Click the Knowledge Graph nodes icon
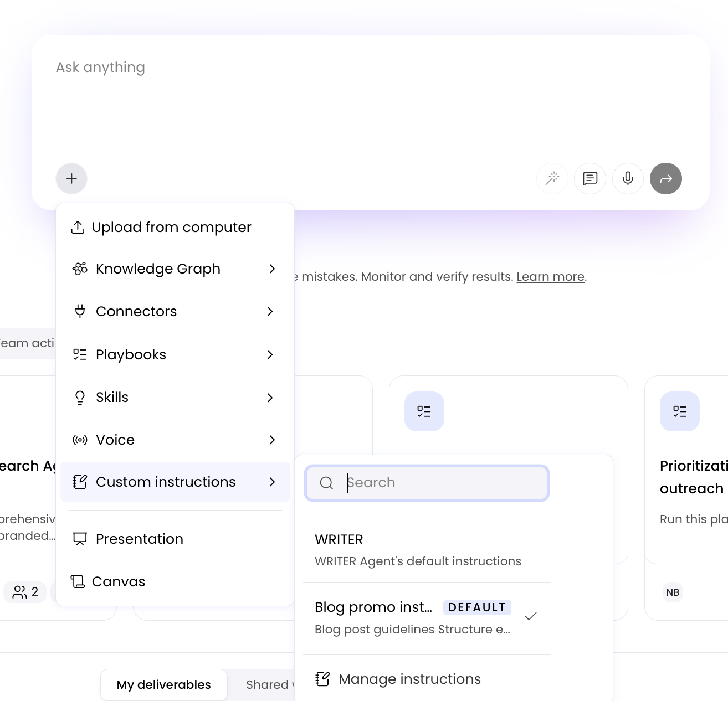The image size is (728, 701). (x=80, y=269)
